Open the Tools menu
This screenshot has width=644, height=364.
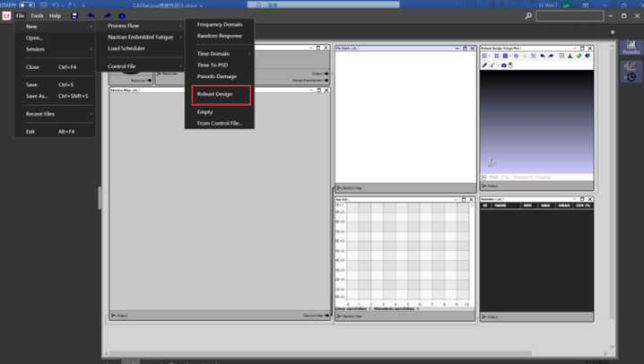(x=37, y=15)
